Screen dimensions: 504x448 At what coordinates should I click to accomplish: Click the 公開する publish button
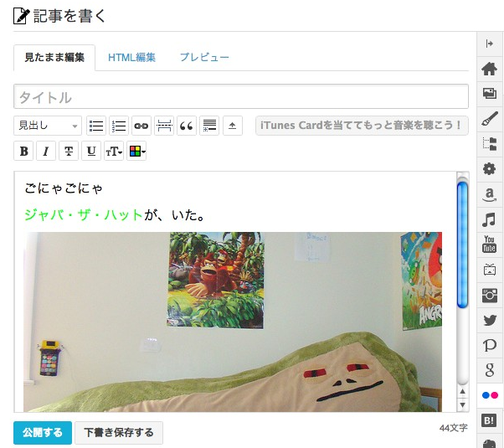(43, 433)
